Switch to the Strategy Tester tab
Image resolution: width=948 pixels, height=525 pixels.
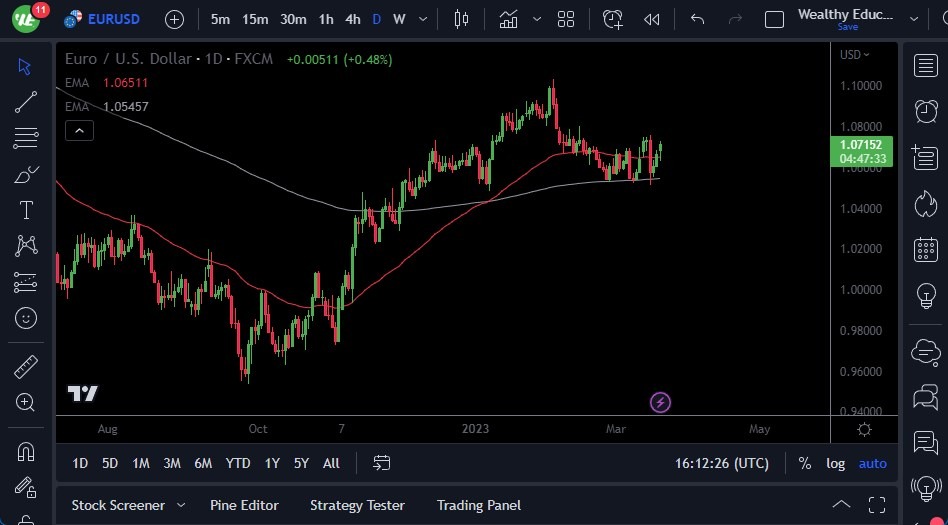pos(357,505)
